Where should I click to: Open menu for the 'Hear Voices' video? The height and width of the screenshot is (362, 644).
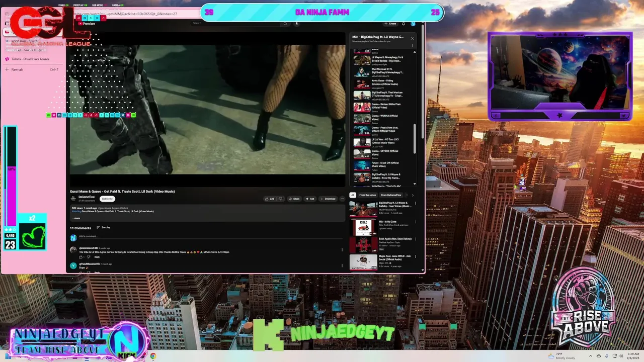point(416,204)
